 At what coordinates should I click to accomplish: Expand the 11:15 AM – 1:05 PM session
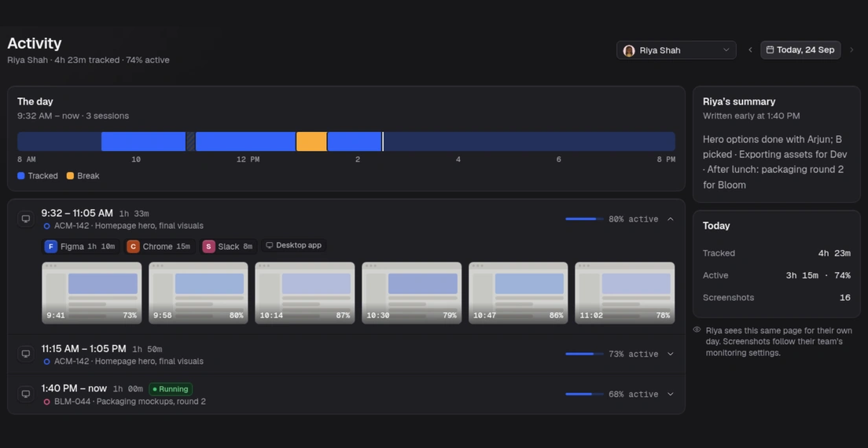671,354
